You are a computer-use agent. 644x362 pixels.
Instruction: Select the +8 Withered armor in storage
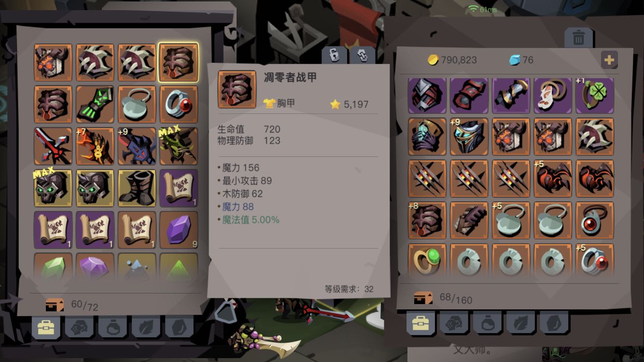click(427, 221)
